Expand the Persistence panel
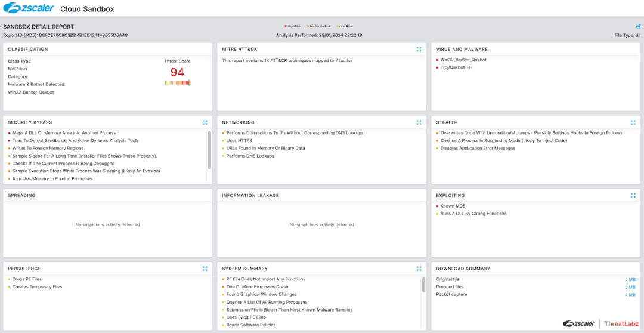Viewport: 644px width, 333px height. (205, 269)
